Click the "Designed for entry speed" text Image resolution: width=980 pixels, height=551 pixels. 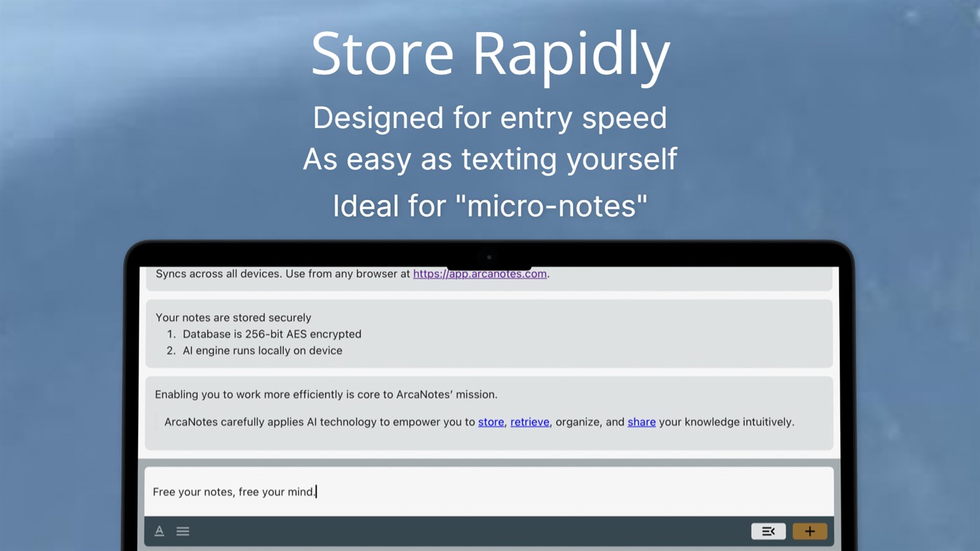(x=490, y=118)
